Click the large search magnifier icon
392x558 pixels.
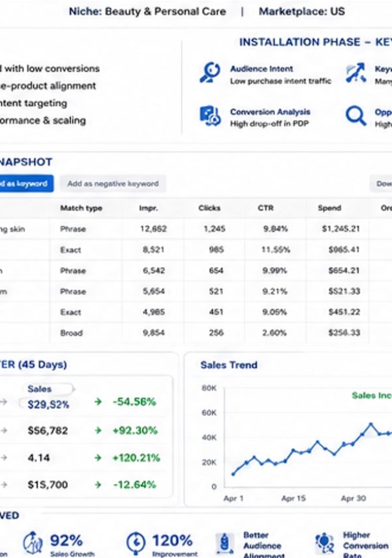click(356, 116)
